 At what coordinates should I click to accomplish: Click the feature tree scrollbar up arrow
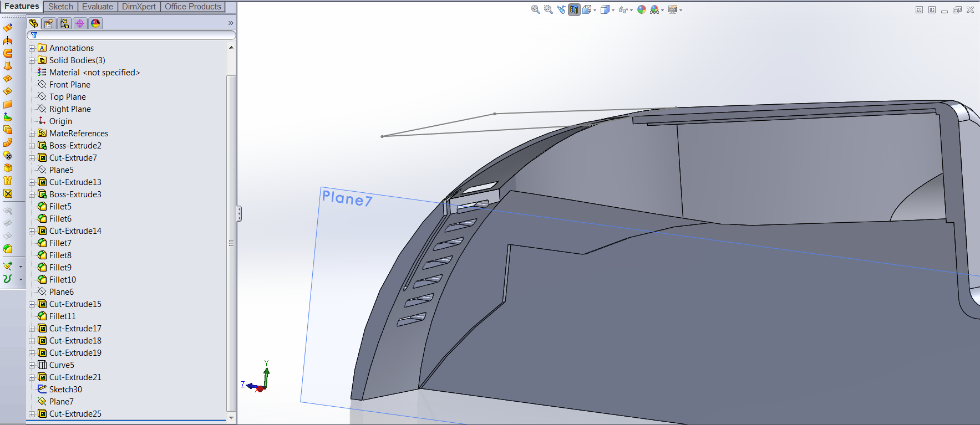coord(231,48)
